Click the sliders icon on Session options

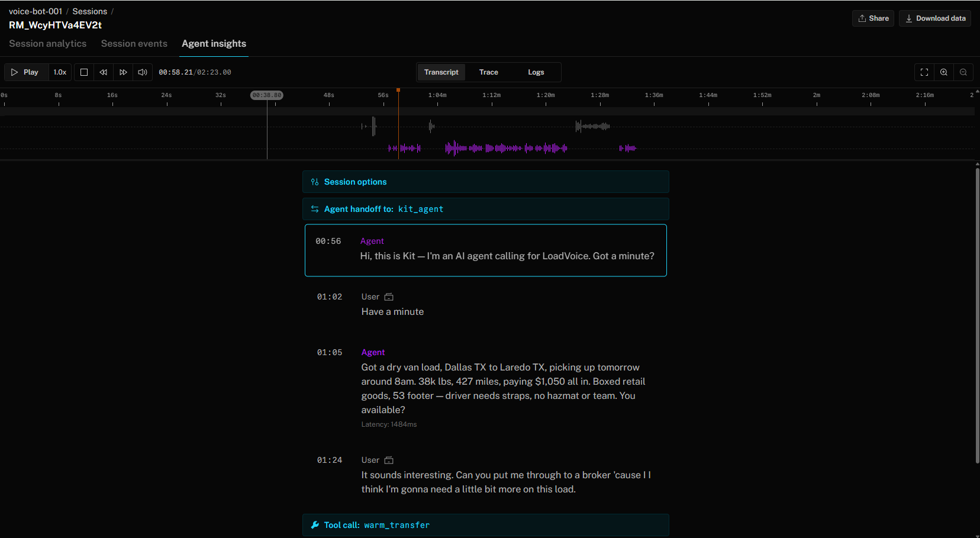click(315, 182)
